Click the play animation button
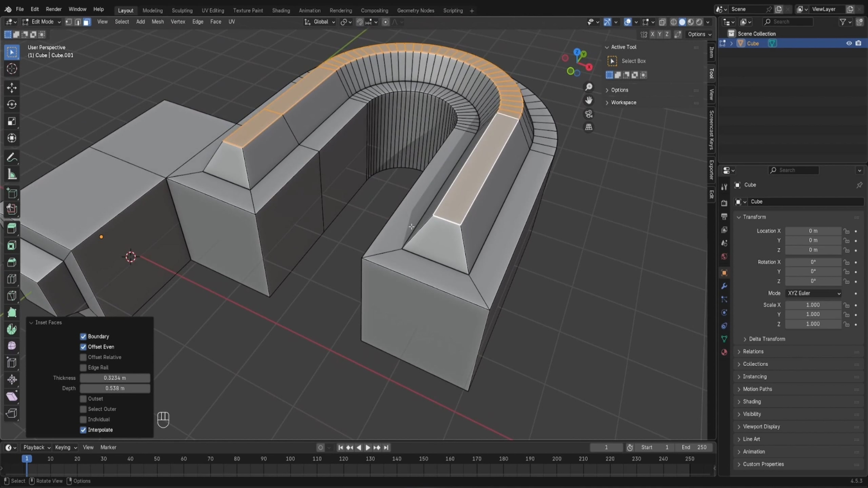Viewport: 868px width, 488px height. (x=368, y=447)
